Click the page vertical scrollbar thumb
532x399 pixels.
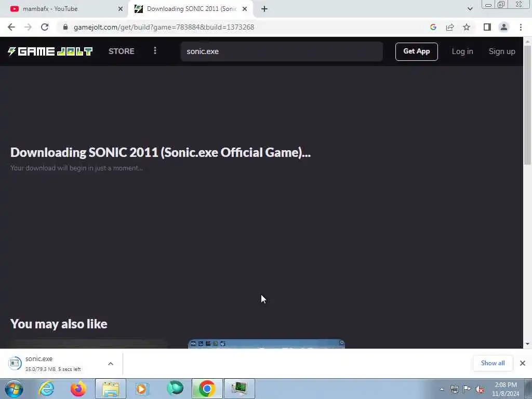pos(527,105)
